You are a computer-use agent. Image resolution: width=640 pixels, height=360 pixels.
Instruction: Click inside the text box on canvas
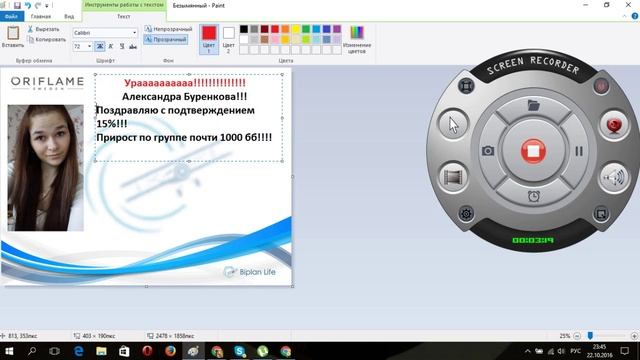(189, 118)
